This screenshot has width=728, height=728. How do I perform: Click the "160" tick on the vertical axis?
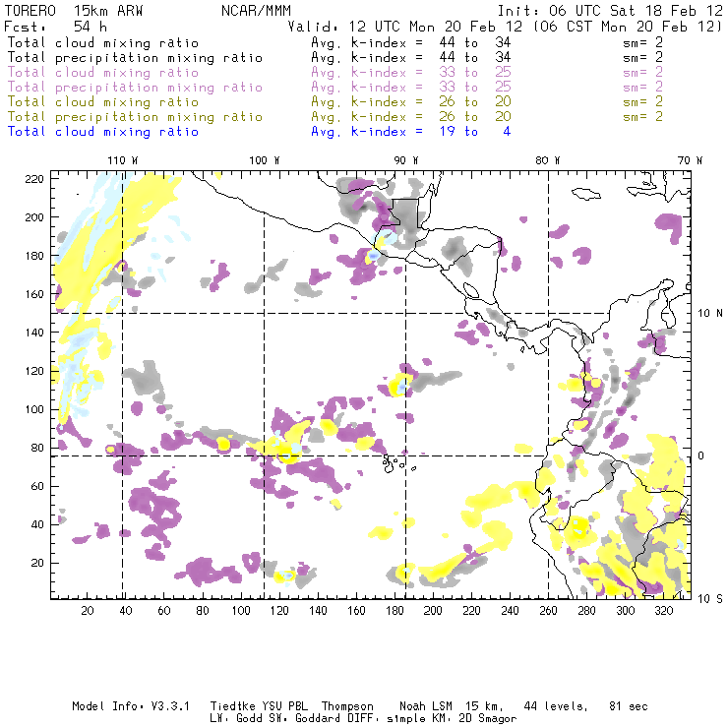[34, 294]
